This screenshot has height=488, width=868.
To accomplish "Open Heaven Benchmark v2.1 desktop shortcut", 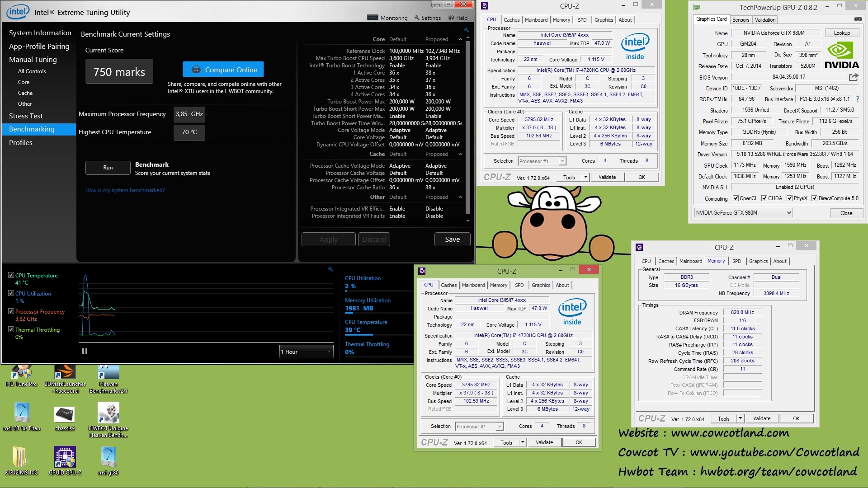I will click(108, 379).
